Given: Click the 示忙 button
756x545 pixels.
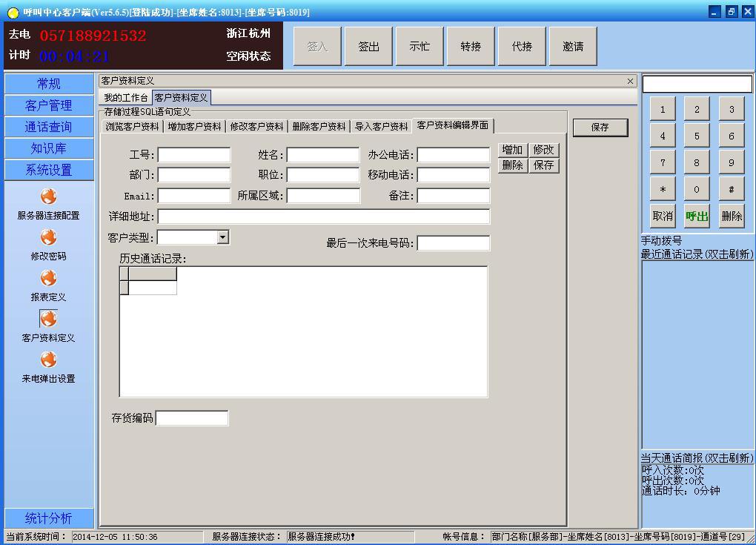Looking at the screenshot, I should 420,47.
